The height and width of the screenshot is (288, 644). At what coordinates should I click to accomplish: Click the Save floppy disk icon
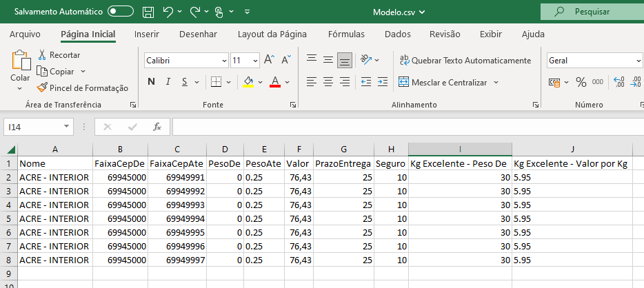point(148,12)
